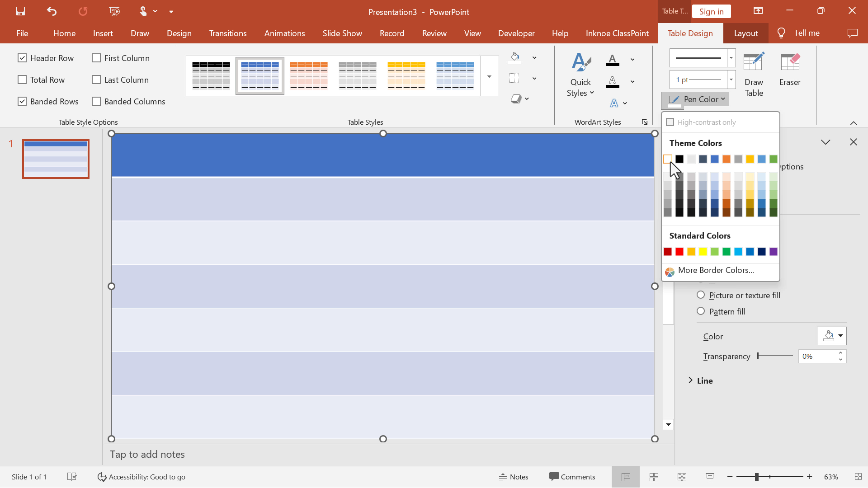This screenshot has width=868, height=488.
Task: Expand the Line section expander
Action: (x=691, y=381)
